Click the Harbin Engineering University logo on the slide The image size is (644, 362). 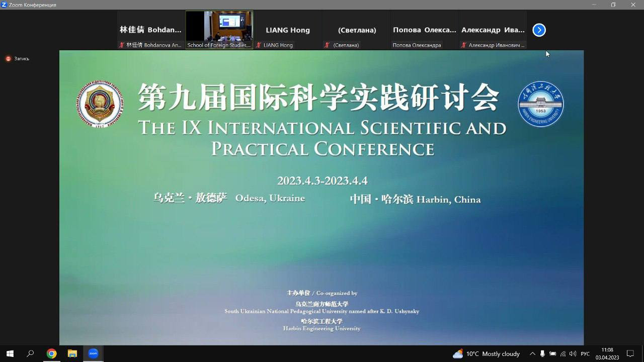click(541, 104)
